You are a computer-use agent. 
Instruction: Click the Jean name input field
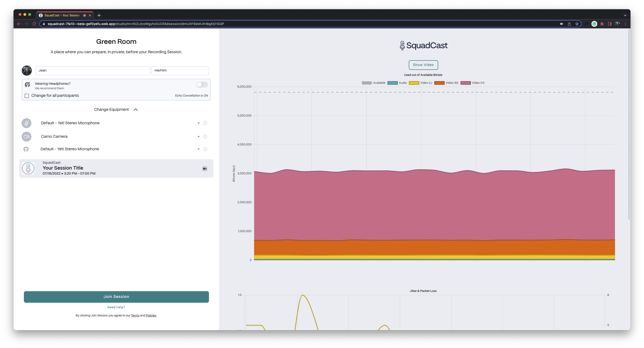(x=93, y=71)
